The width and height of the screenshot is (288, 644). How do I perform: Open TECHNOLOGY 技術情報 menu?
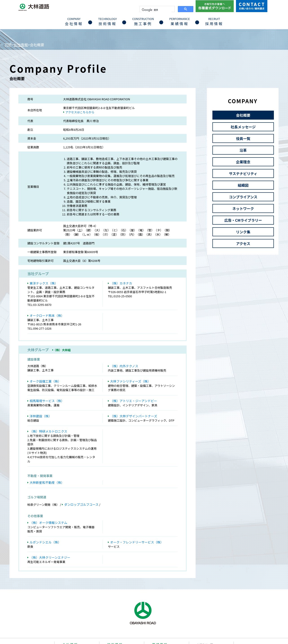click(107, 22)
